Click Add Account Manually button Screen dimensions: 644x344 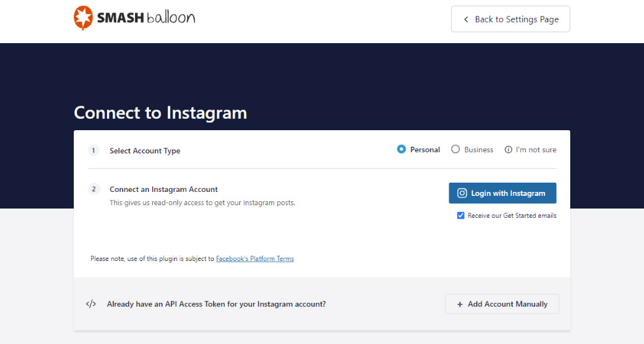[x=502, y=304]
